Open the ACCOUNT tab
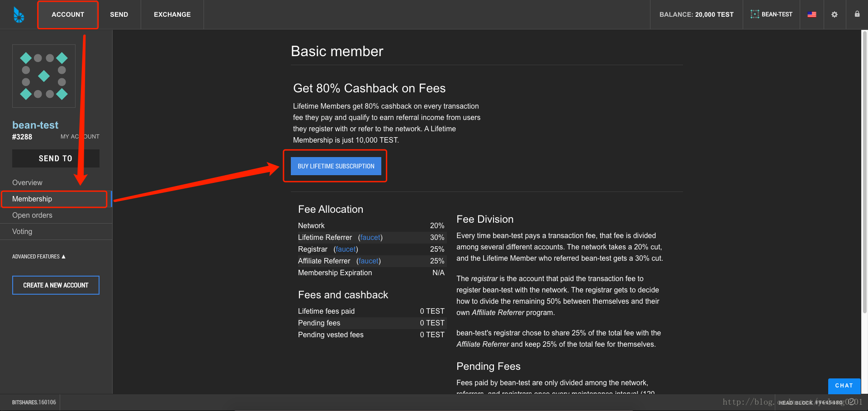Screen dimensions: 868x411 68,14
